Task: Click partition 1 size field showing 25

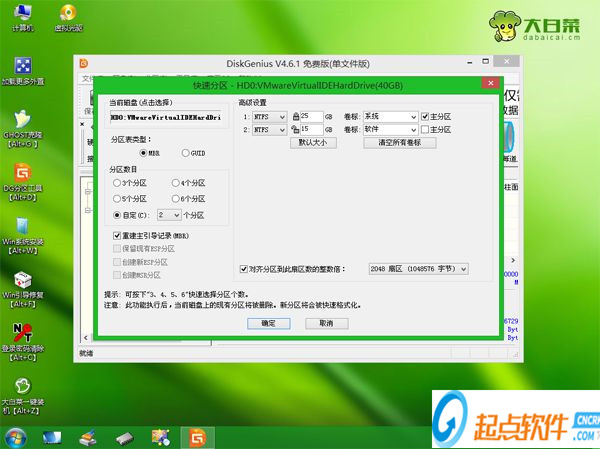Action: [311, 117]
